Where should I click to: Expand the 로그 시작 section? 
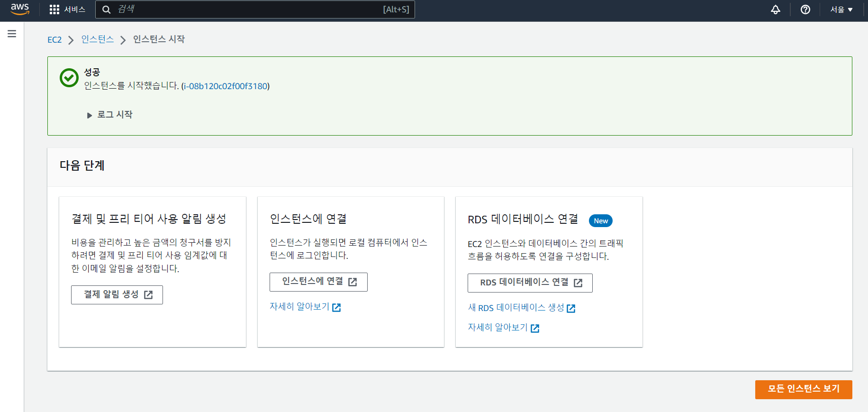[110, 115]
